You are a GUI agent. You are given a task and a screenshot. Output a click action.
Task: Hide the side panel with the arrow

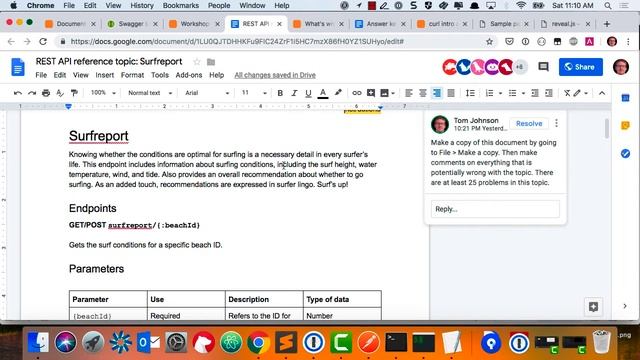[x=625, y=306]
